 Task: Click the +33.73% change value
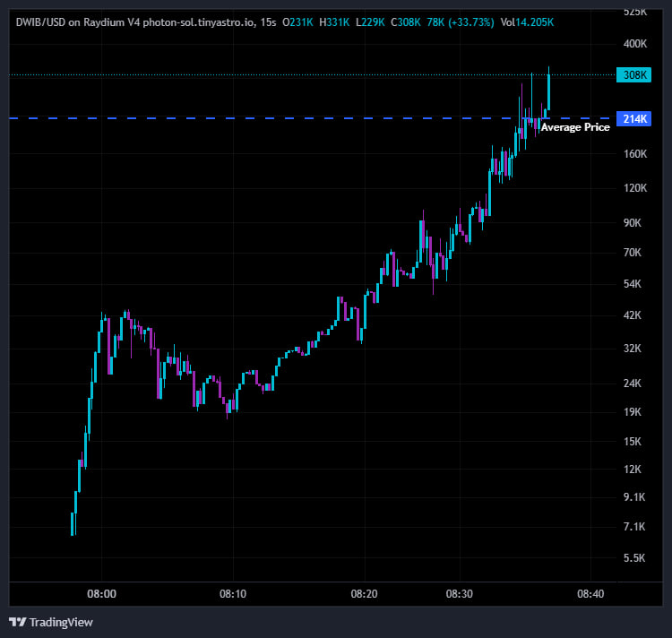[471, 22]
